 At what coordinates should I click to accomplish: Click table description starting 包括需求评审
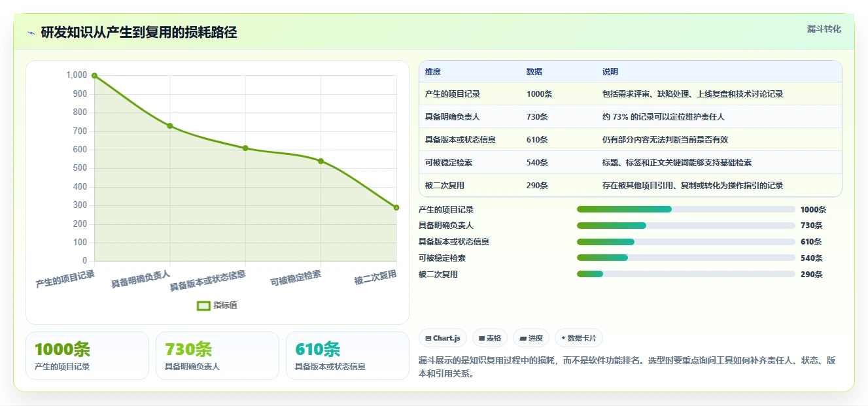693,94
